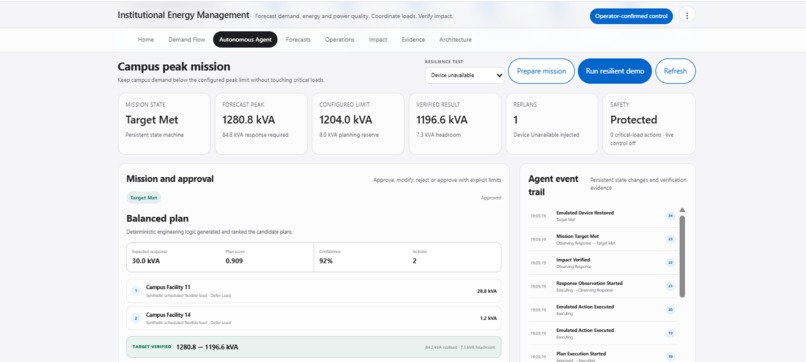Screen dimensions: 806x362
Task: Click the Forecast Peak 1280.8 kVA value
Action: (248, 120)
